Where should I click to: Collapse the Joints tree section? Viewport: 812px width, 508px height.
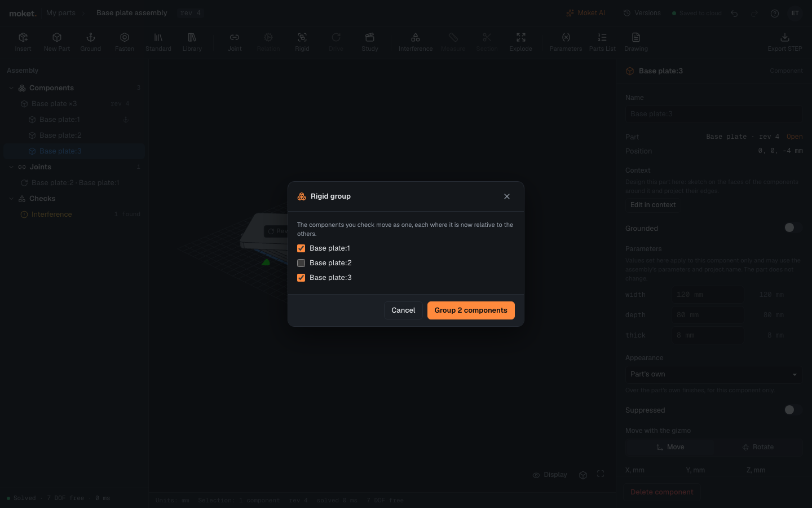pos(11,167)
